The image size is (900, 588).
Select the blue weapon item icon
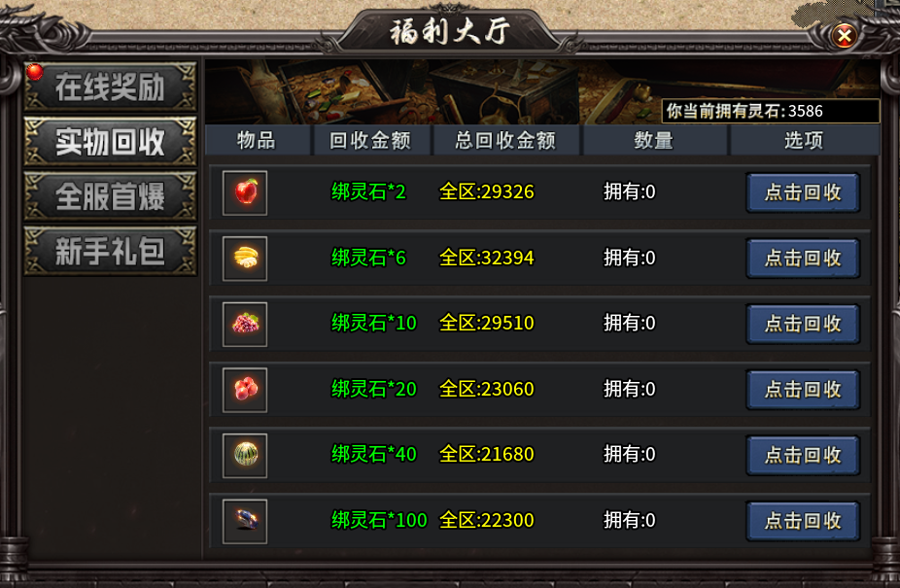pos(245,521)
